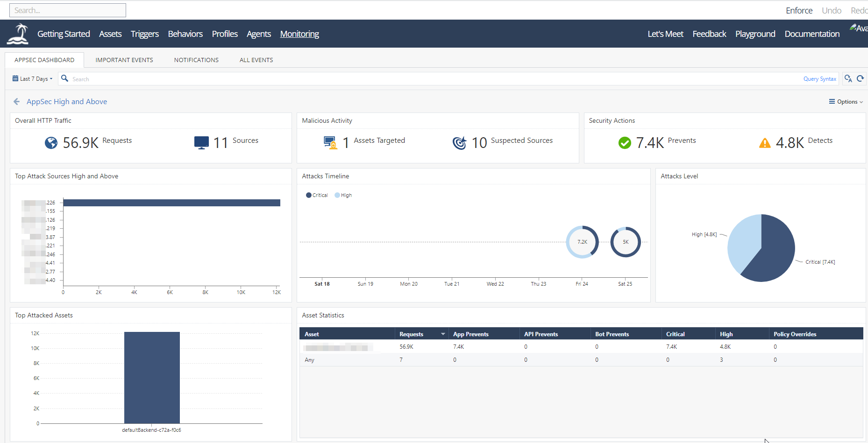Open the sort dropdown on the Requests column
The image size is (868, 443).
coord(442,334)
